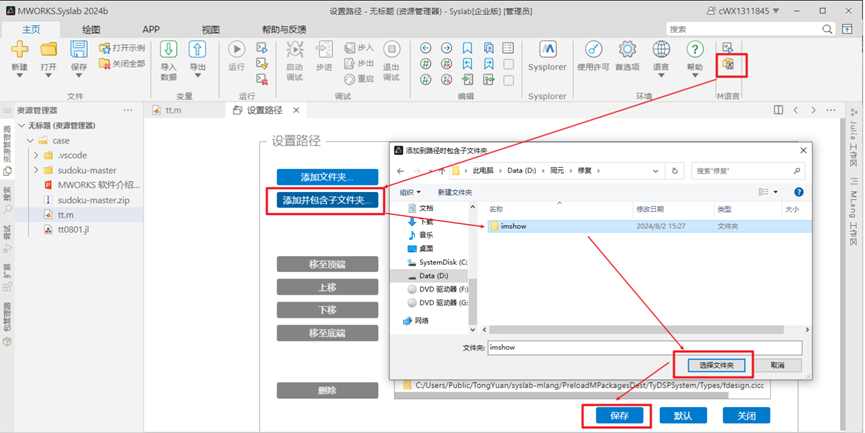Screen dimensions: 865x433
Task: Click the bookmark list icon in 编辑 group
Action: pos(508,48)
